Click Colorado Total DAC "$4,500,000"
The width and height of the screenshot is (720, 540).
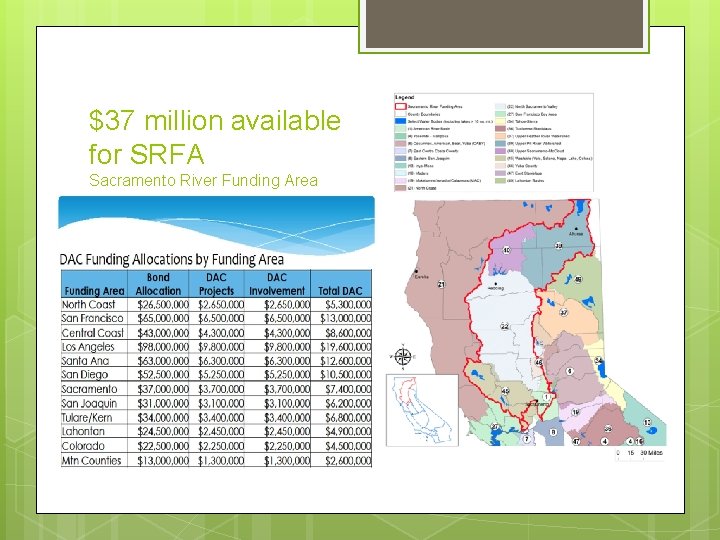(x=348, y=446)
